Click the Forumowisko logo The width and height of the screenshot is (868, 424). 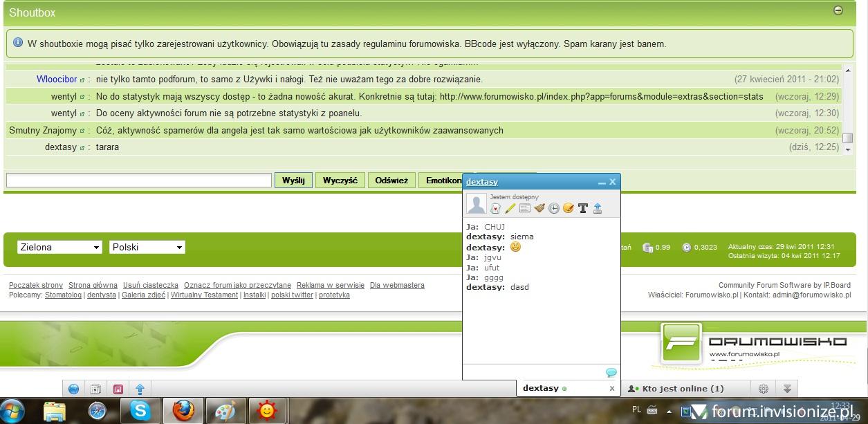[754, 344]
